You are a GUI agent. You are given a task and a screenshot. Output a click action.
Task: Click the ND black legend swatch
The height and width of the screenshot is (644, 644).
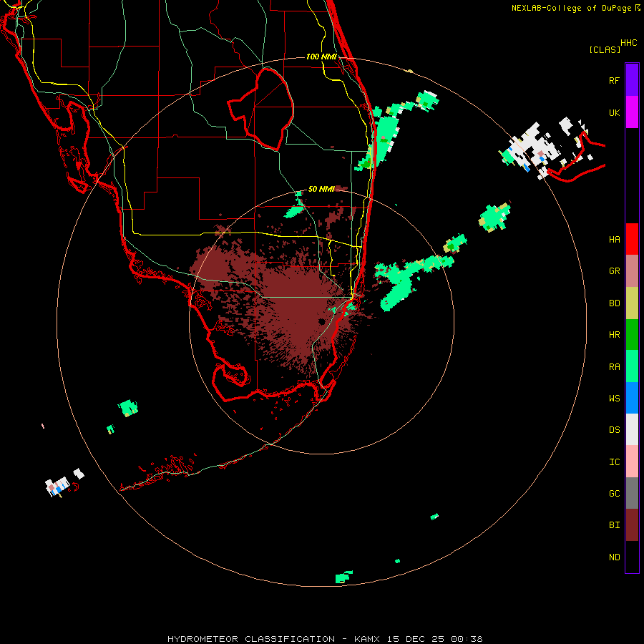click(632, 557)
